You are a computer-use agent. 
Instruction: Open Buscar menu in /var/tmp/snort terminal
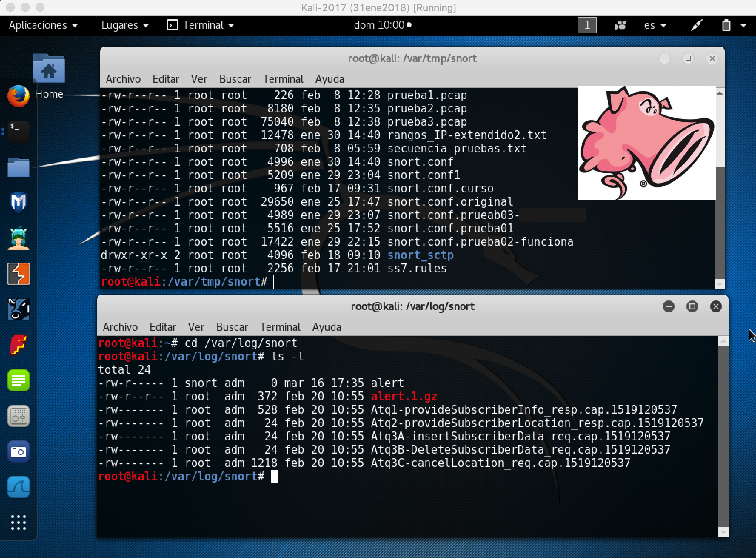pos(235,79)
